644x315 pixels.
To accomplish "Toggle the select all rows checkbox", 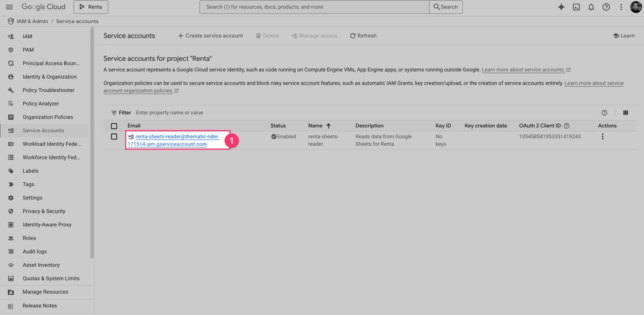I will click(114, 126).
